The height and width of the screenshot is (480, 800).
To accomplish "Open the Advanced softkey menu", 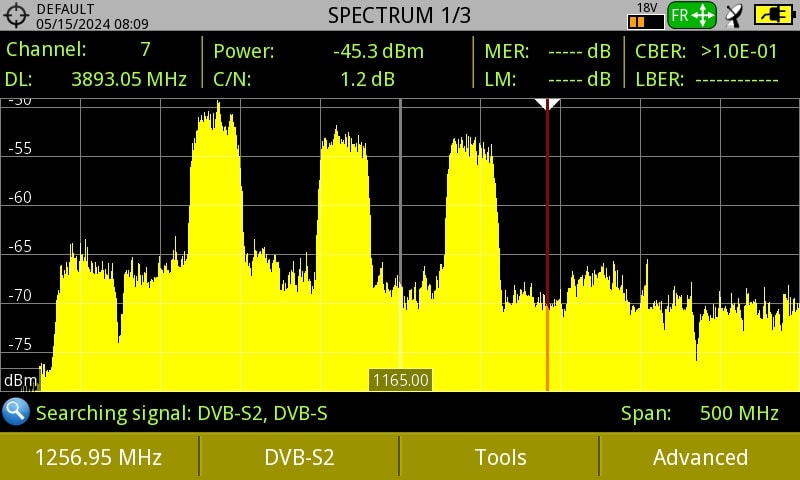I will coord(701,457).
